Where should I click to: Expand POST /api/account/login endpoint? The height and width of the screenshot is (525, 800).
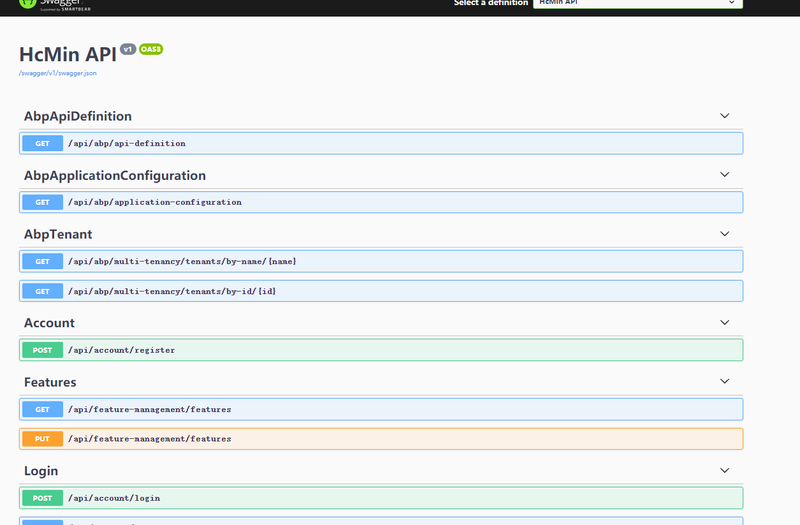tap(381, 498)
